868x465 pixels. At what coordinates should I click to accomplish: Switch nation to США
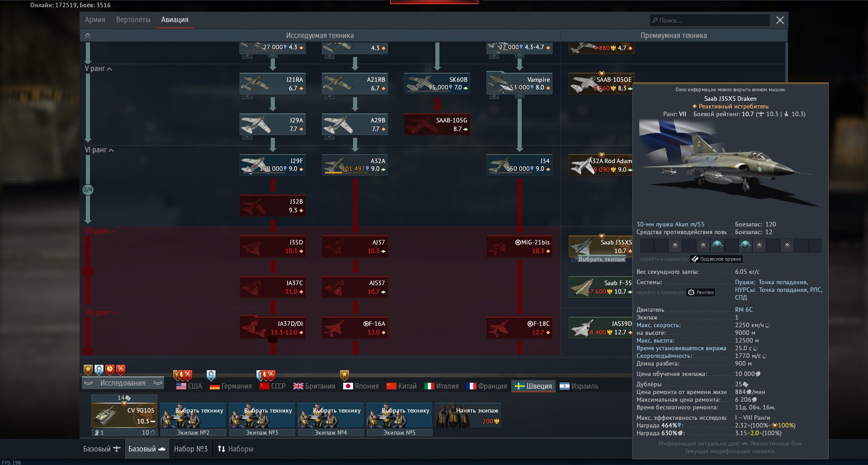click(x=189, y=386)
